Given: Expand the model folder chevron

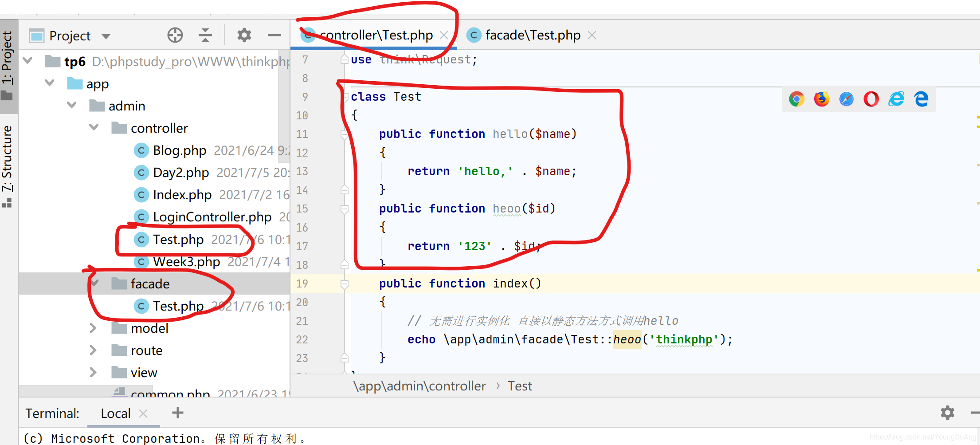Looking at the screenshot, I should click(93, 328).
